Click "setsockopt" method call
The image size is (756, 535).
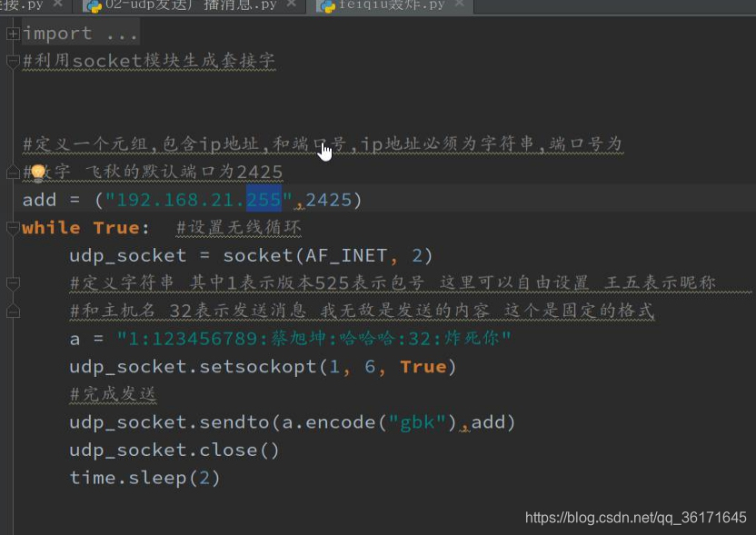tap(258, 367)
